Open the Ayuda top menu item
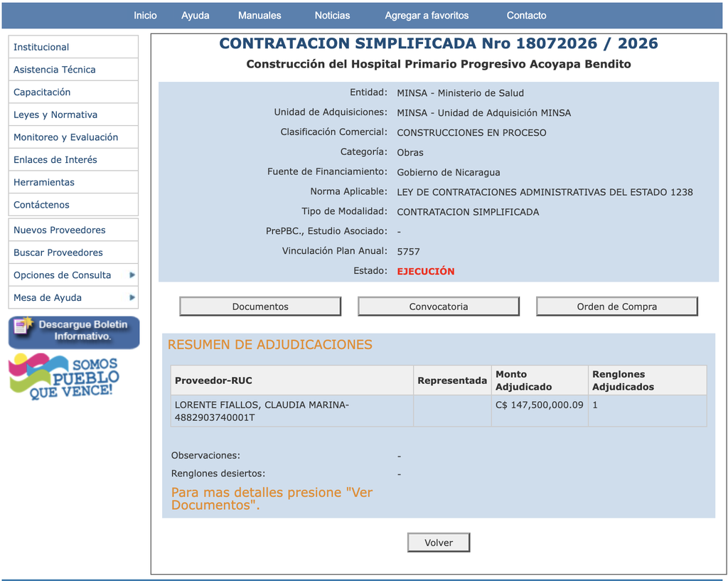The height and width of the screenshot is (581, 728). pyautogui.click(x=196, y=16)
